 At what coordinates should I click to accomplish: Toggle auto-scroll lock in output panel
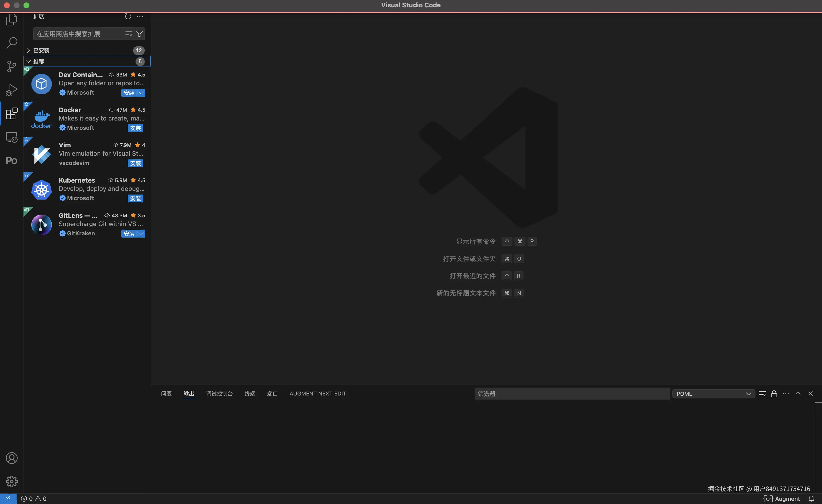pyautogui.click(x=774, y=393)
